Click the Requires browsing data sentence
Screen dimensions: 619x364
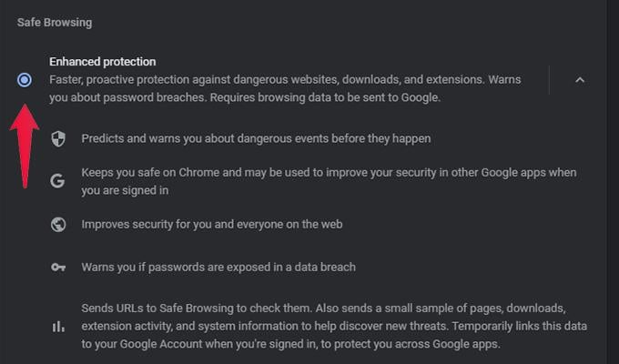tap(325, 97)
